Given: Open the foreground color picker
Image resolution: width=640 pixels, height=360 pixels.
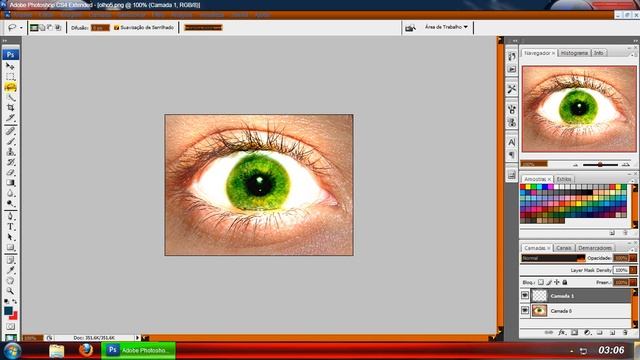Looking at the screenshot, I should tap(8, 311).
